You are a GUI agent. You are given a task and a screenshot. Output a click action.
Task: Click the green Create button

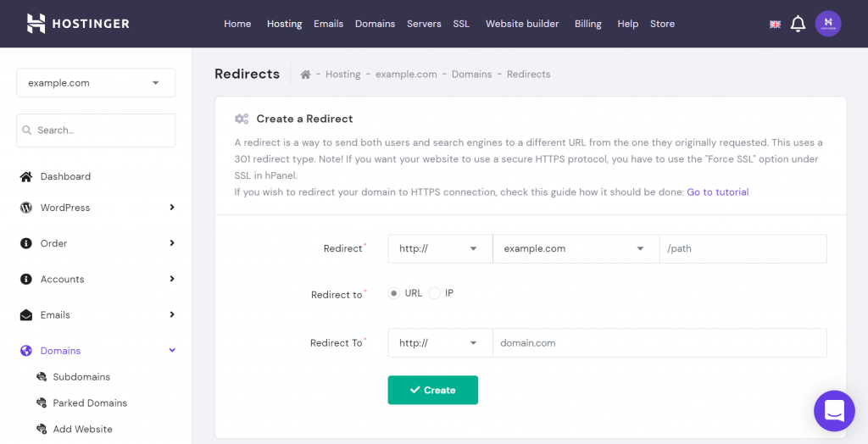433,390
